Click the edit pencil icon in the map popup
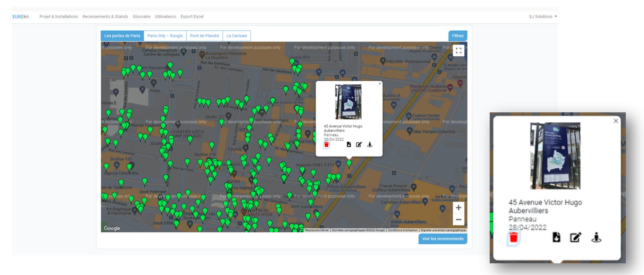The image size is (644, 275). pos(359,145)
